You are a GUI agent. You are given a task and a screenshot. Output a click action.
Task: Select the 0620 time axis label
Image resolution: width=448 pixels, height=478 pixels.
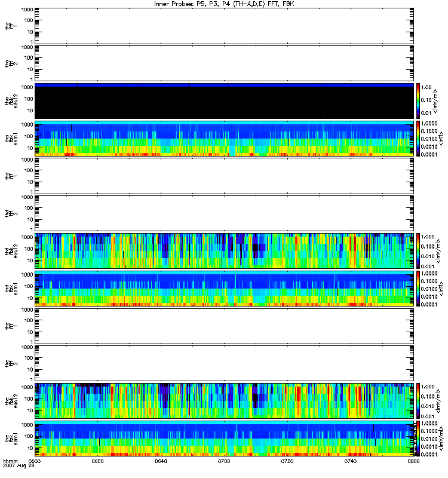(x=97, y=461)
